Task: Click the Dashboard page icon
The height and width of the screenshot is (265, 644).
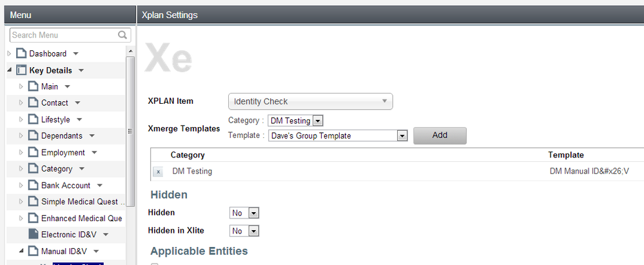Action: tap(21, 54)
